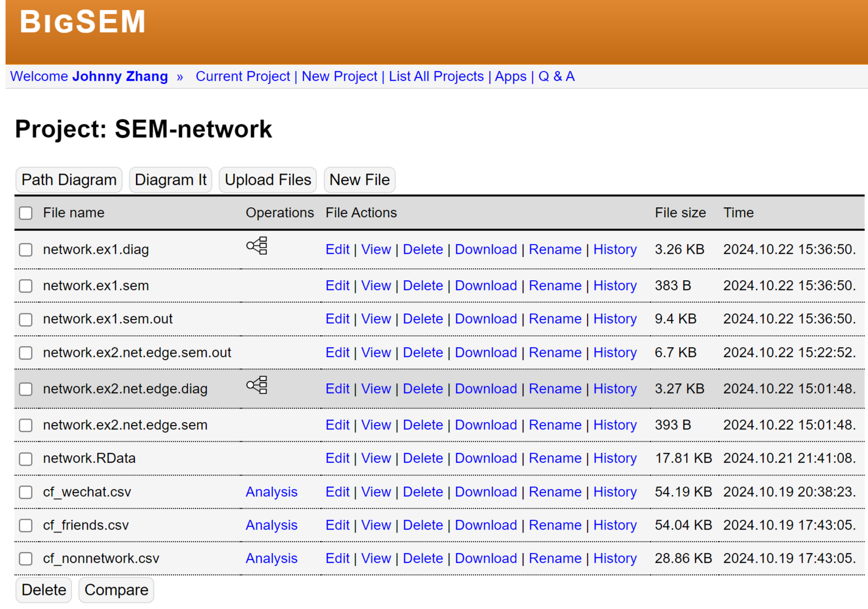Tick the cf_friends.csv checkbox
Screen dimensions: 868x609
(26, 525)
